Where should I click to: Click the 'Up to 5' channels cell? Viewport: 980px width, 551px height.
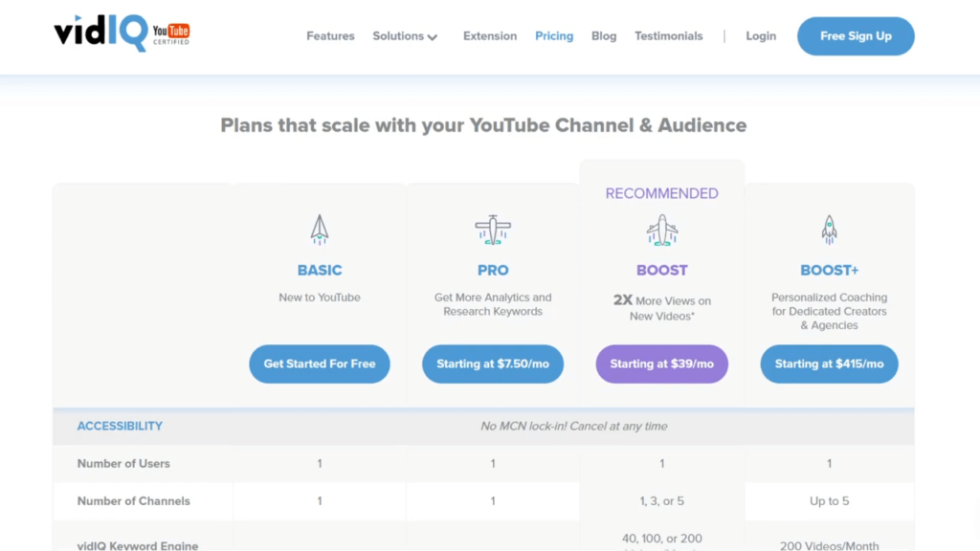(830, 501)
